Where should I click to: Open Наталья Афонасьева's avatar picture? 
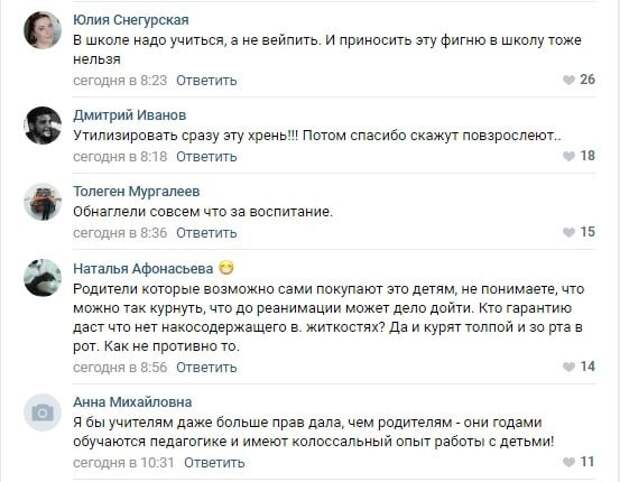pos(43,278)
